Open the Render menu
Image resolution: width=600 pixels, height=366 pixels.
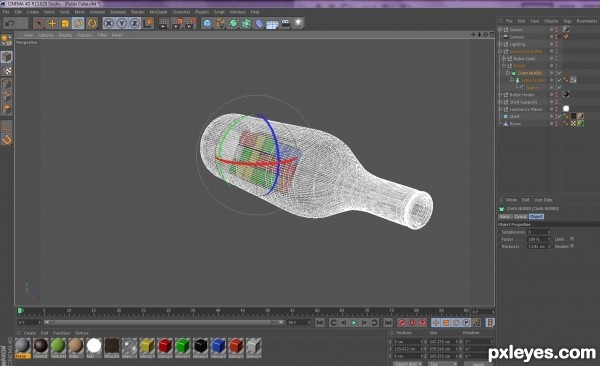point(138,12)
